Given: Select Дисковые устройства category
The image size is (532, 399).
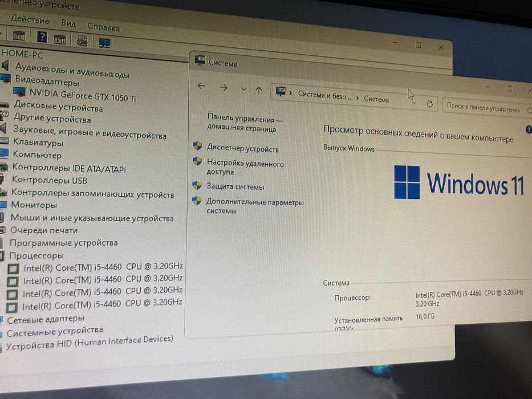Looking at the screenshot, I should coord(58,107).
